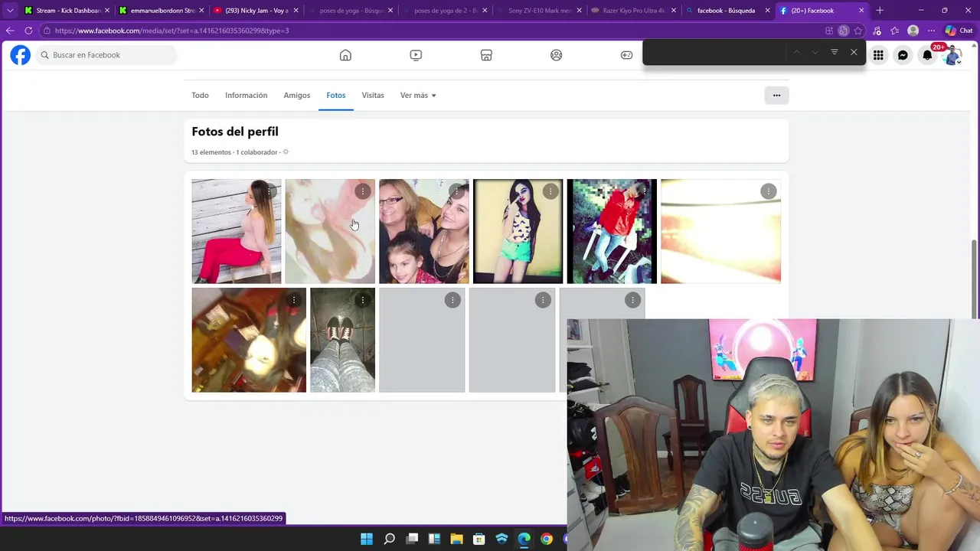This screenshot has width=980, height=551.
Task: Select the Fotos profile tab
Action: point(335,96)
